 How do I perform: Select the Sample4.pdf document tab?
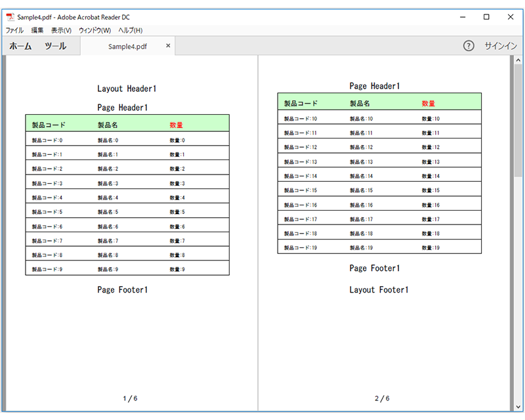(x=127, y=47)
